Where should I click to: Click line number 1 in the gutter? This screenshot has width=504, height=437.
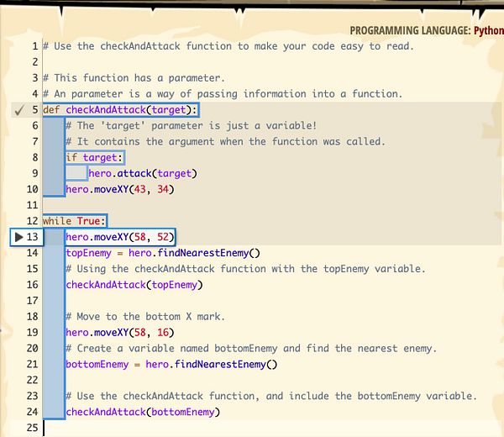(x=35, y=46)
